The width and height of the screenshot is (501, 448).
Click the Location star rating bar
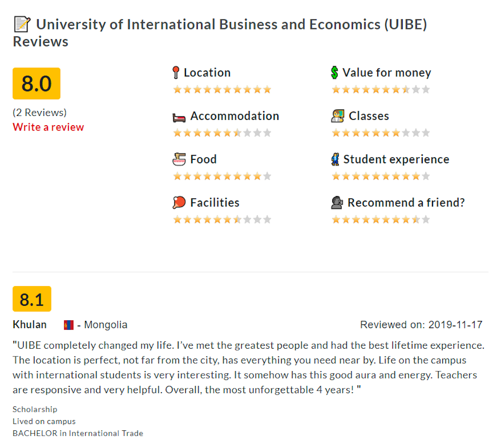[222, 90]
